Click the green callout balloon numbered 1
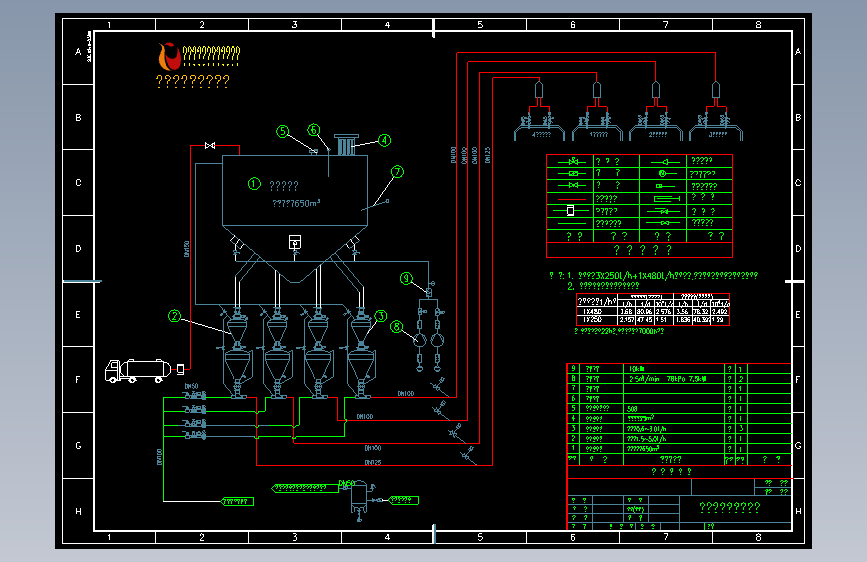 [254, 184]
